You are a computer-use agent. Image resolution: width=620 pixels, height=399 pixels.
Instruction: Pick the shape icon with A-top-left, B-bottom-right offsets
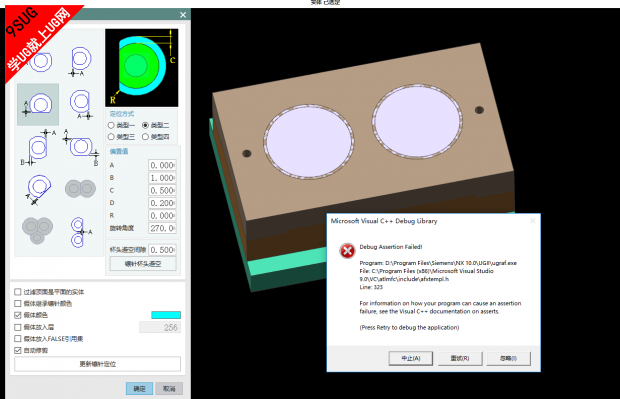81,147
